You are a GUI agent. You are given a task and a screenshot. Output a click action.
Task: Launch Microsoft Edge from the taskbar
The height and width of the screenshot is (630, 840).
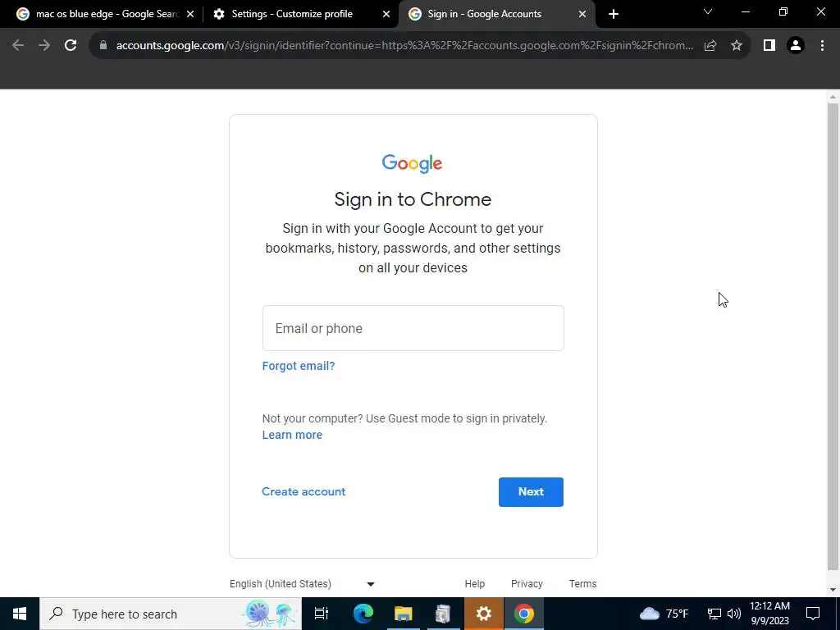point(363,614)
